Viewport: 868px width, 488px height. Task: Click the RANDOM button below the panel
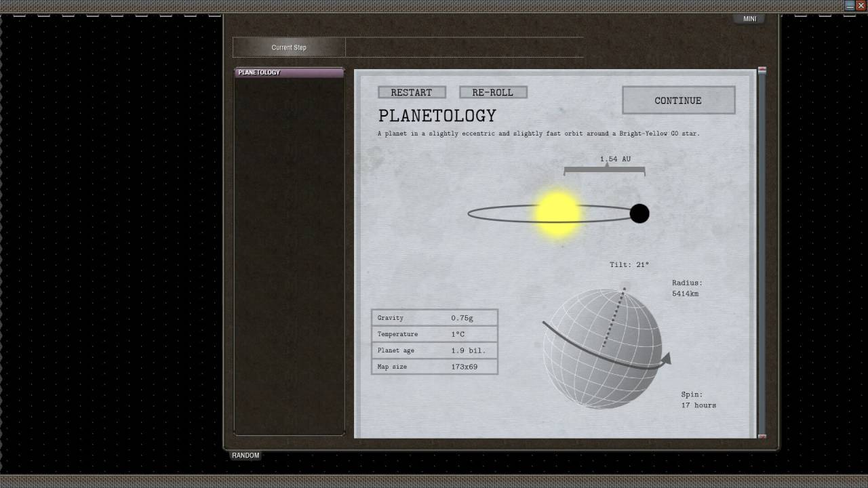245,455
